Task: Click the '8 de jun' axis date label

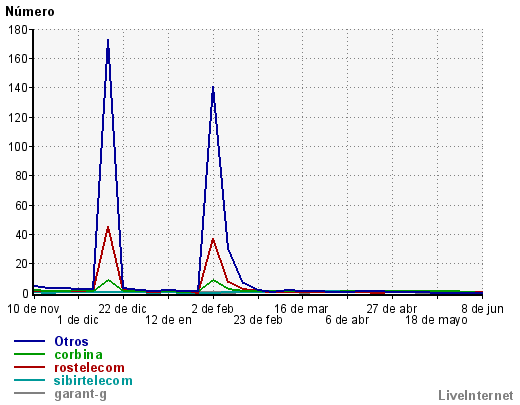Action: pyautogui.click(x=487, y=309)
